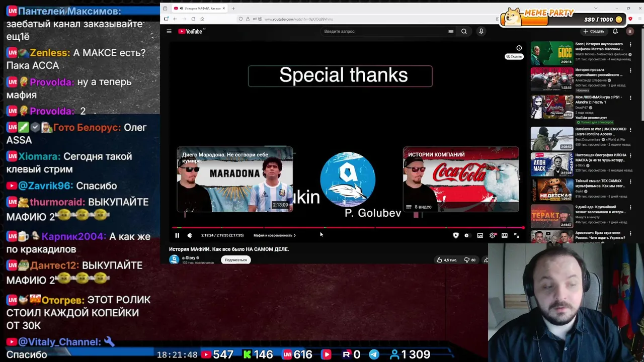
Task: Start voice search with the microphone icon
Action: pyautogui.click(x=481, y=31)
